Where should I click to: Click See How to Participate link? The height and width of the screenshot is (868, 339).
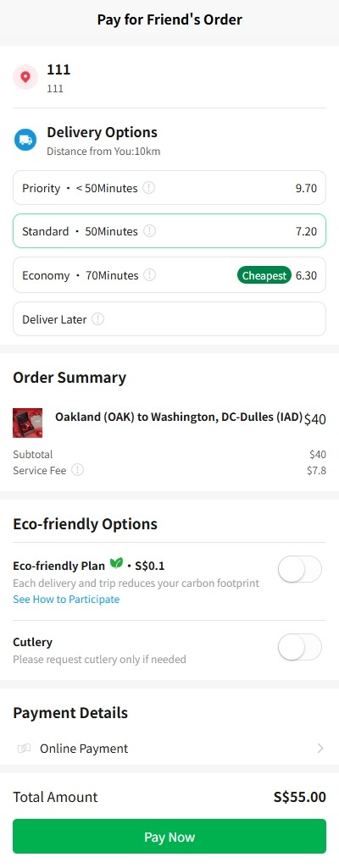point(66,599)
